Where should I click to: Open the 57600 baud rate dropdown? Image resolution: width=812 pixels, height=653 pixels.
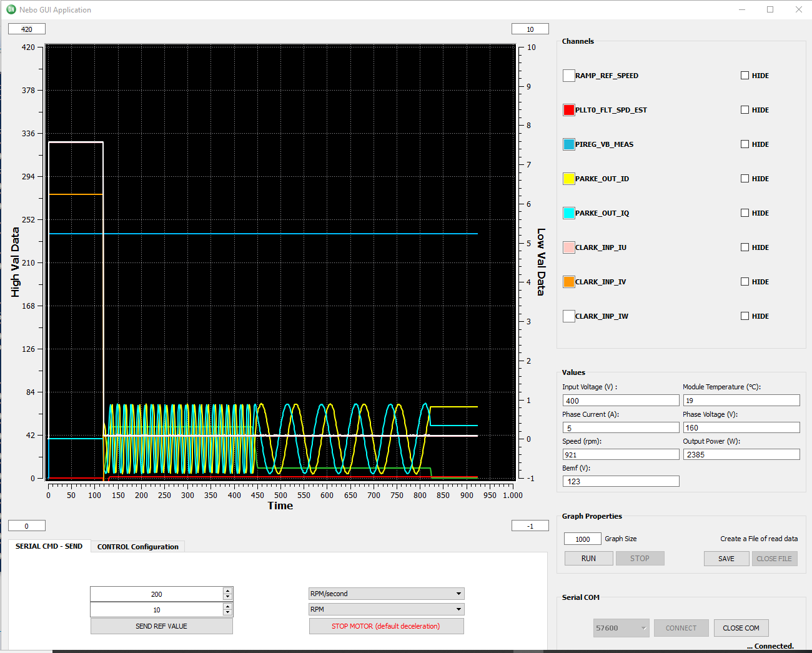pos(621,628)
